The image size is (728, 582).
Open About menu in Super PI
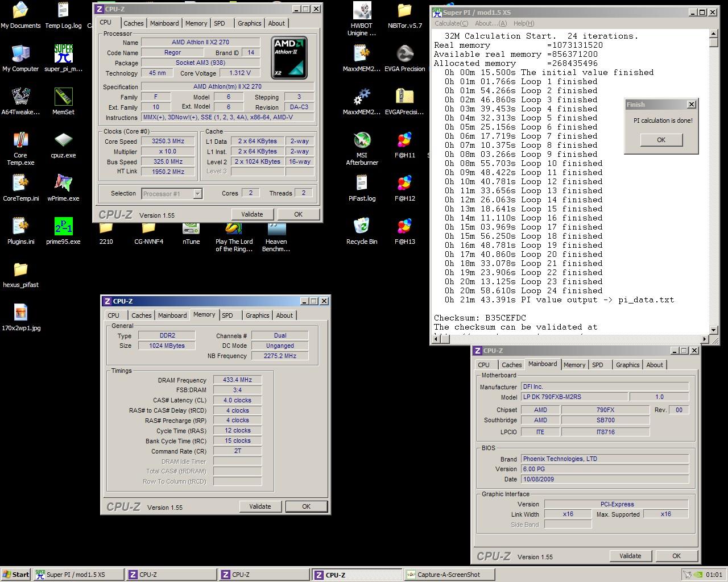click(x=491, y=23)
